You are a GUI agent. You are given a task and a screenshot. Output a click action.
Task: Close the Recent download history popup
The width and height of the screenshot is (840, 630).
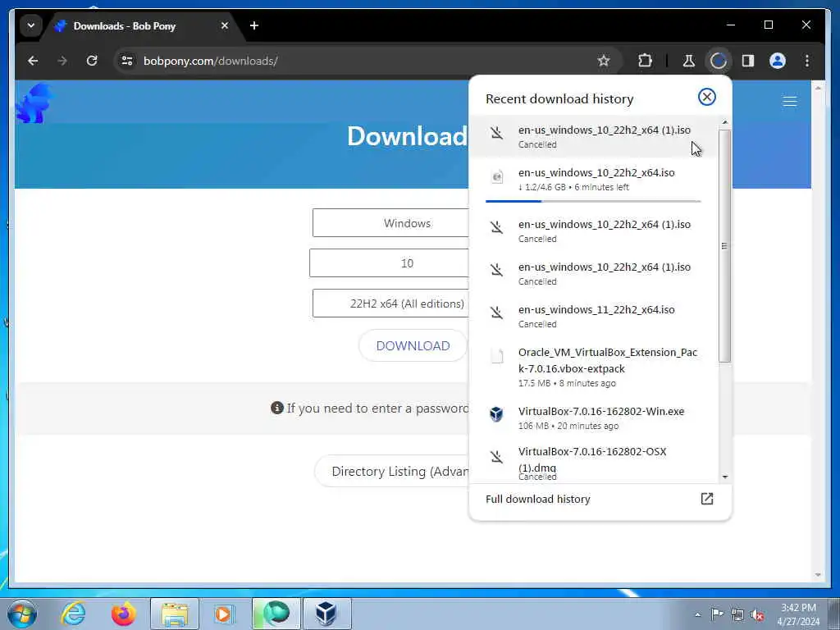click(706, 97)
